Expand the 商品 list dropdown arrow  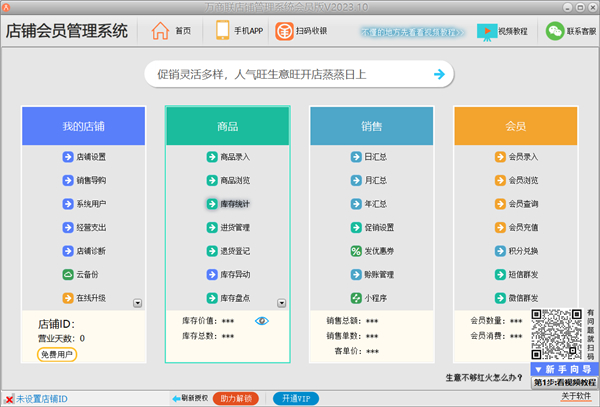click(282, 303)
